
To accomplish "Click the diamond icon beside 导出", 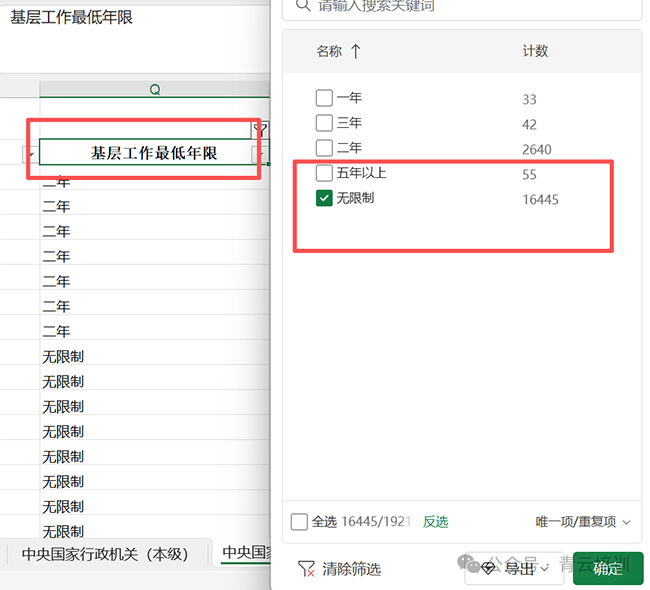I will [x=489, y=568].
